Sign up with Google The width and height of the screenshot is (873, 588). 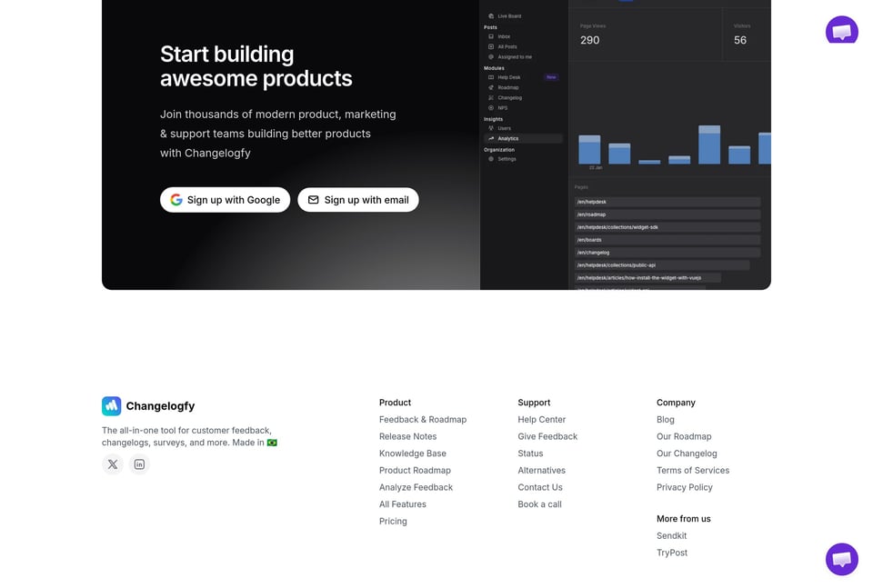click(225, 200)
